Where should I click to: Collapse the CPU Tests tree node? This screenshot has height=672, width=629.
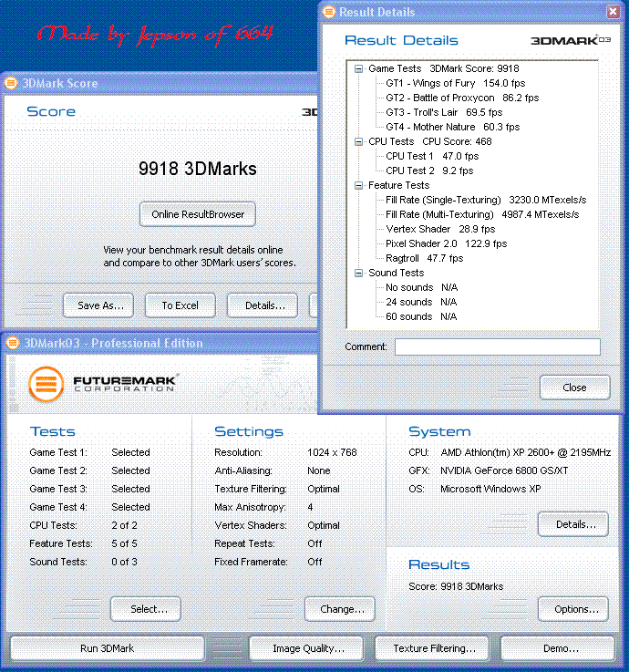(x=358, y=142)
